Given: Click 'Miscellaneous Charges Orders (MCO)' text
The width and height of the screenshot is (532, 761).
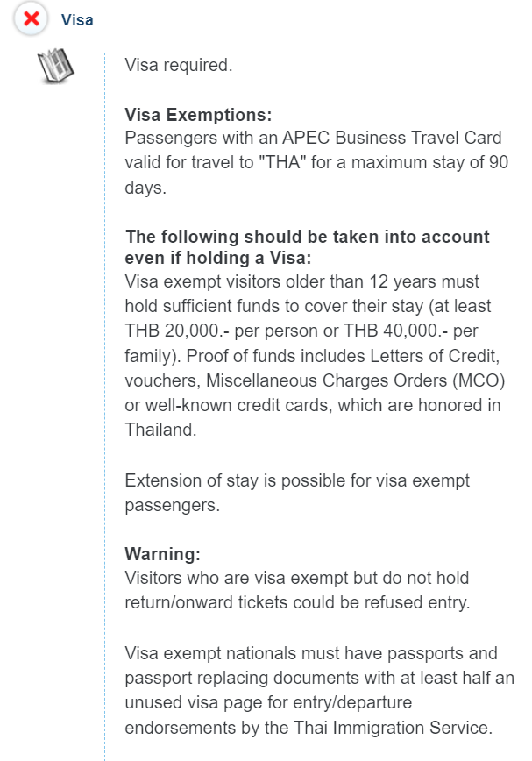Looking at the screenshot, I should [356, 380].
